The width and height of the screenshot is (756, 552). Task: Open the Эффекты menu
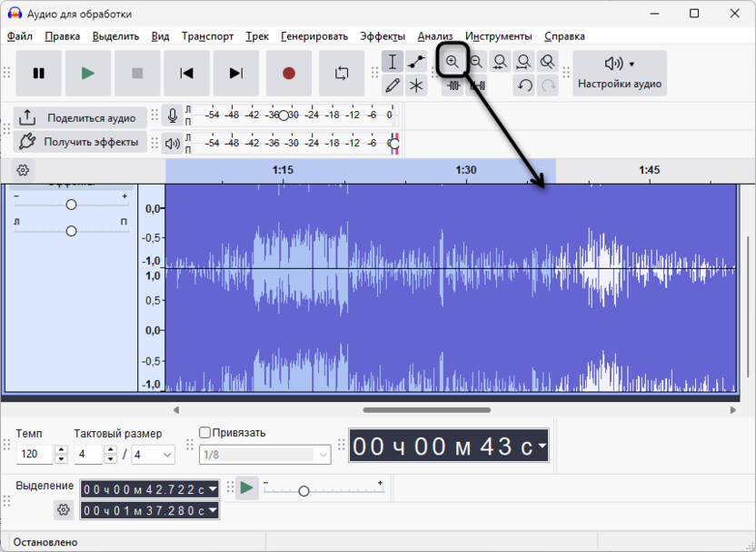[x=383, y=36]
